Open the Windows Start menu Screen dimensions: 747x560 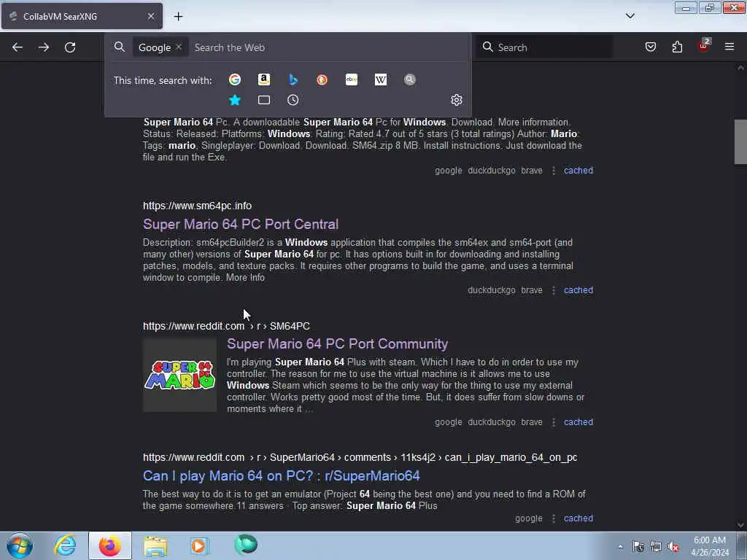click(x=20, y=545)
